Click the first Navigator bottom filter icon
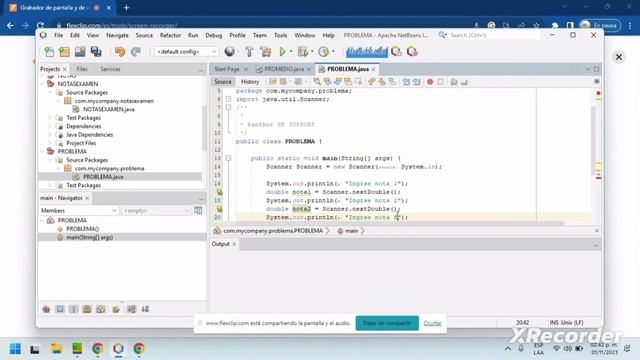 click(46, 309)
